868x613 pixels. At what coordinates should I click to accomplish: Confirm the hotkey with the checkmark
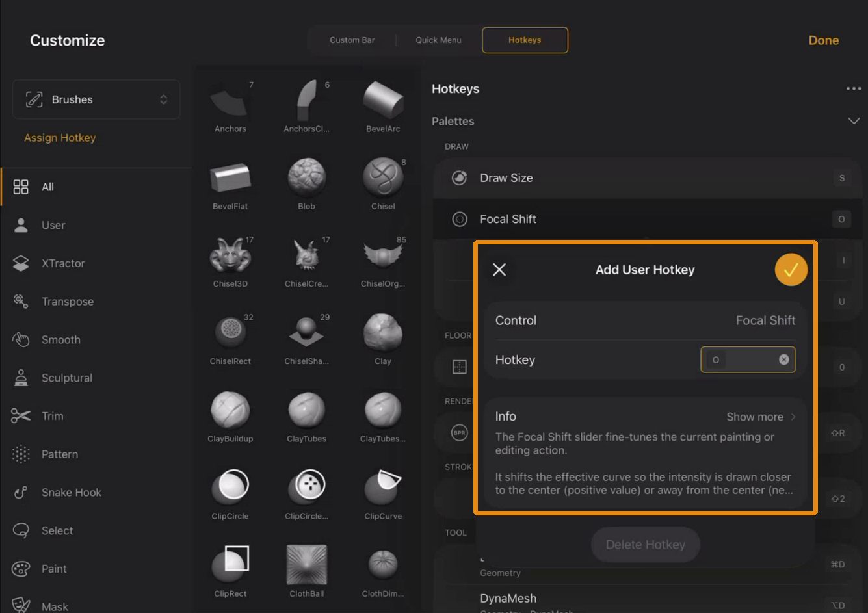point(791,270)
